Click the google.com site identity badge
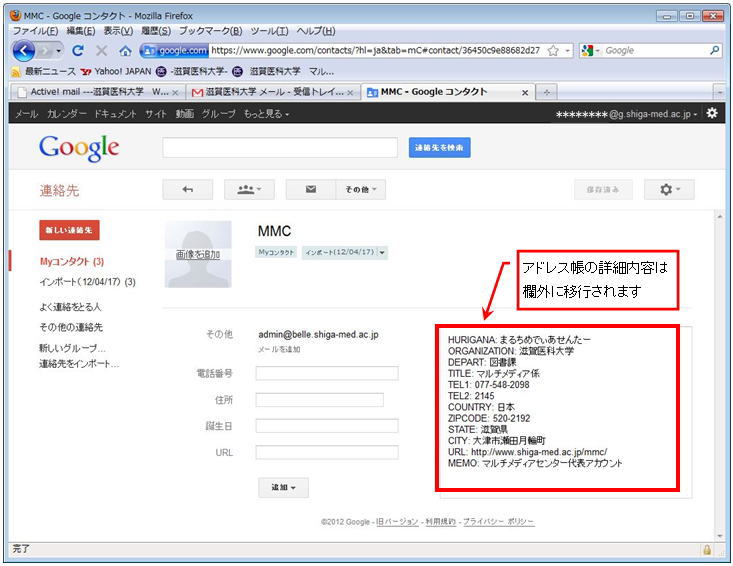733x566 pixels. coord(174,50)
